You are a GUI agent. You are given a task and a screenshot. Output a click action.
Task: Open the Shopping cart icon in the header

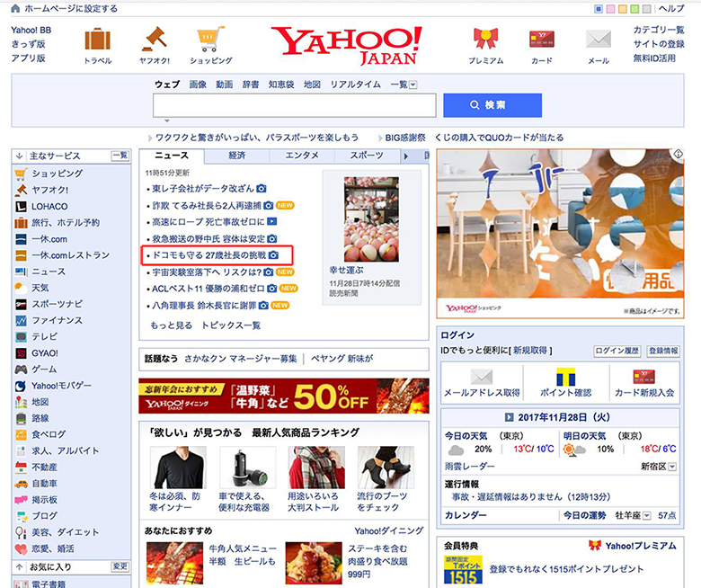click(210, 39)
